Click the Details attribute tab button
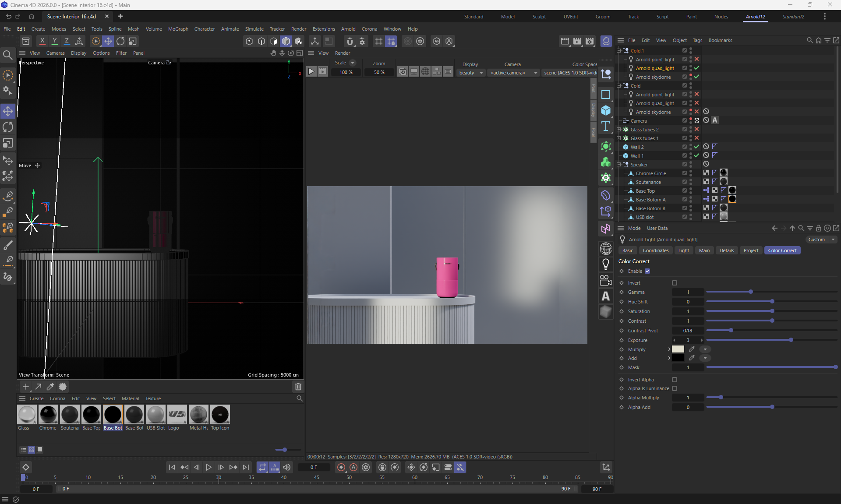841x504 pixels. [726, 250]
